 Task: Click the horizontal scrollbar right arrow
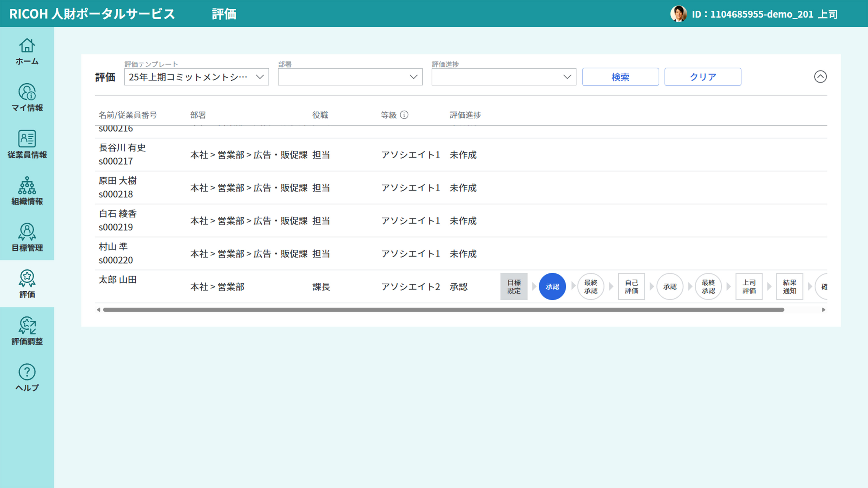pyautogui.click(x=824, y=310)
